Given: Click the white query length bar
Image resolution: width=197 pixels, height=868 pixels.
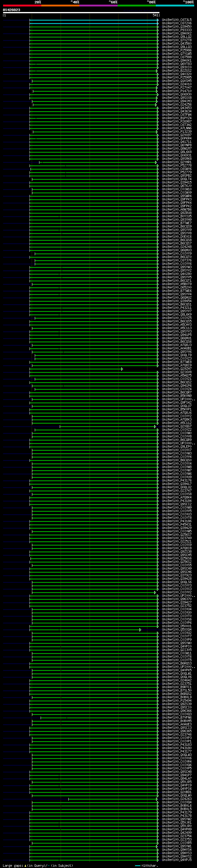Looking at the screenshot, I should (x=81, y=12).
